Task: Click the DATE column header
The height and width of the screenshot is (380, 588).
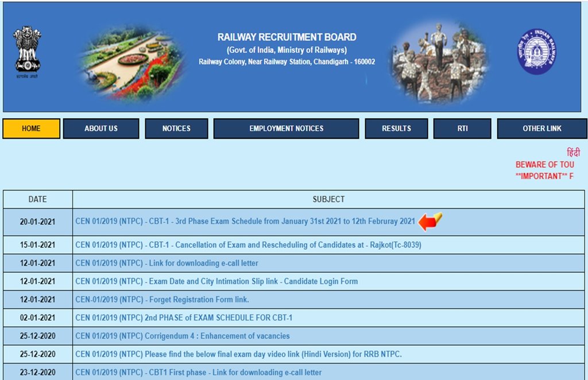Action: pos(37,199)
